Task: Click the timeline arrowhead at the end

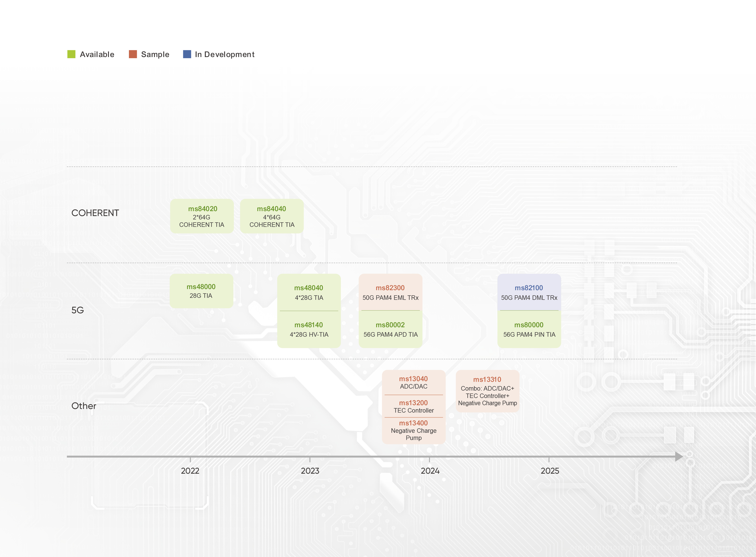Action: (679, 457)
